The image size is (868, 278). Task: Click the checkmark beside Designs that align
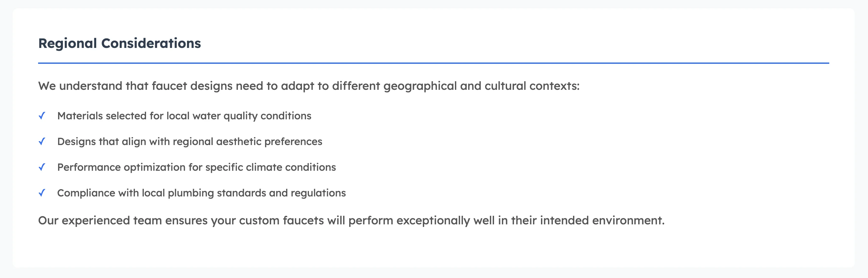pyautogui.click(x=42, y=142)
